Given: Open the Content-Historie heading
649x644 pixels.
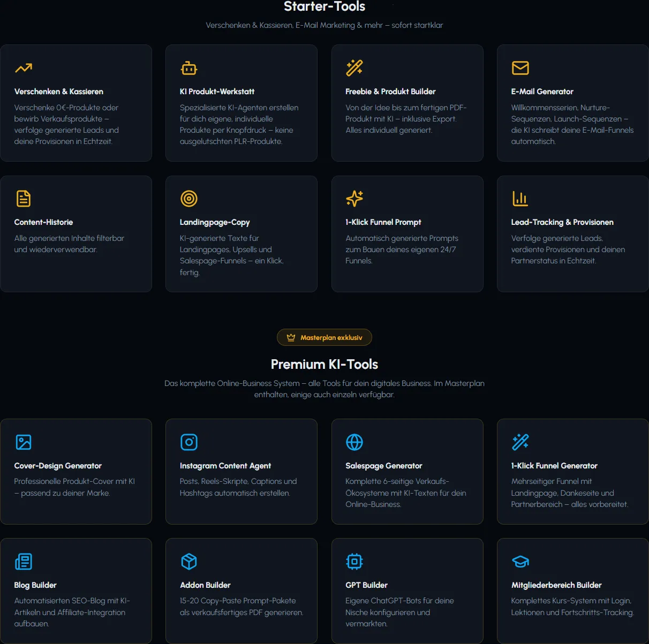Looking at the screenshot, I should coord(43,222).
